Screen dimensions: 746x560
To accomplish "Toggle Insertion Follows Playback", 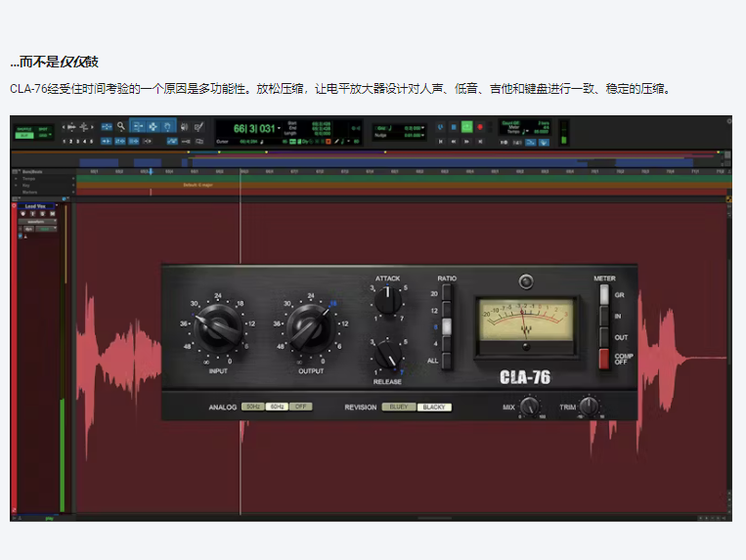I will [147, 141].
